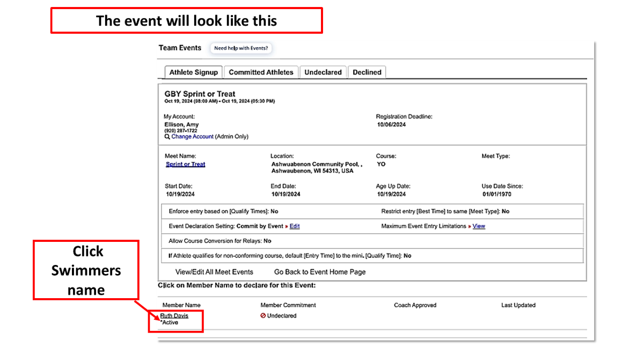The width and height of the screenshot is (644, 362).
Task: Click the Coach Approved column header
Action: tap(415, 305)
